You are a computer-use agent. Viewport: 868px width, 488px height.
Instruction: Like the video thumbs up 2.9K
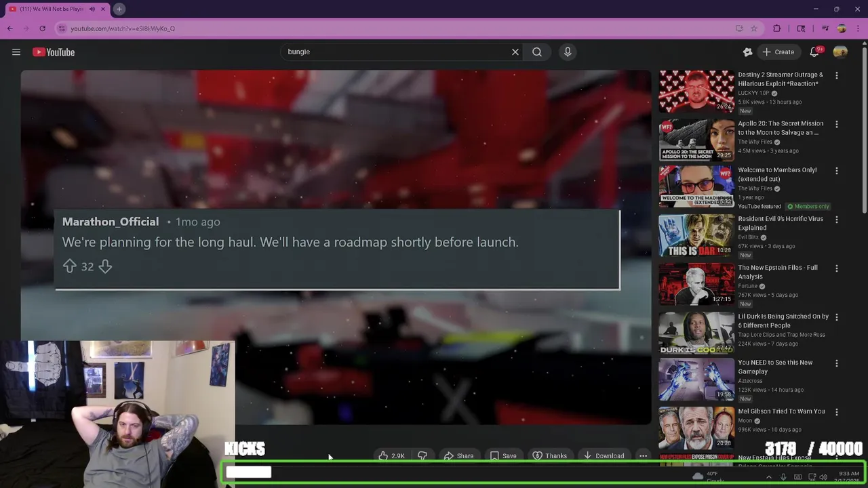pyautogui.click(x=391, y=456)
